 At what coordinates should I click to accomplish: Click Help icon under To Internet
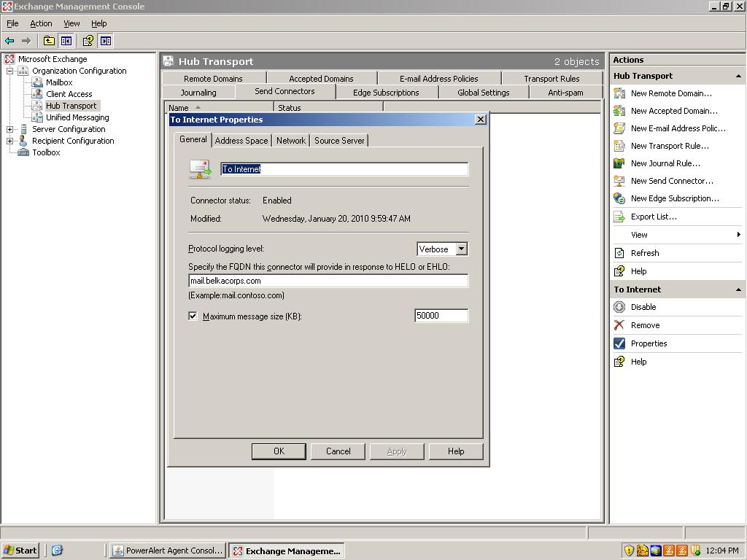(619, 362)
